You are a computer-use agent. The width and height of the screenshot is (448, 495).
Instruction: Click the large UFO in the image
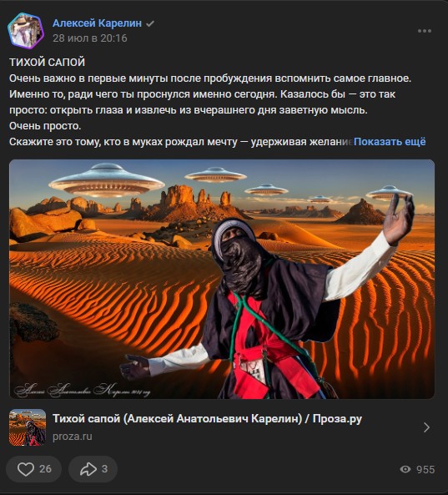tap(106, 180)
